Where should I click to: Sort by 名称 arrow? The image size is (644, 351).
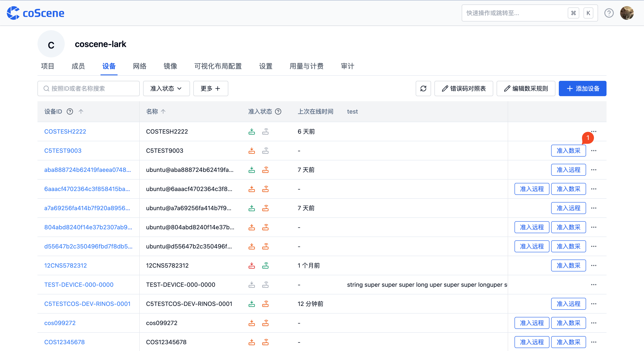tap(163, 111)
